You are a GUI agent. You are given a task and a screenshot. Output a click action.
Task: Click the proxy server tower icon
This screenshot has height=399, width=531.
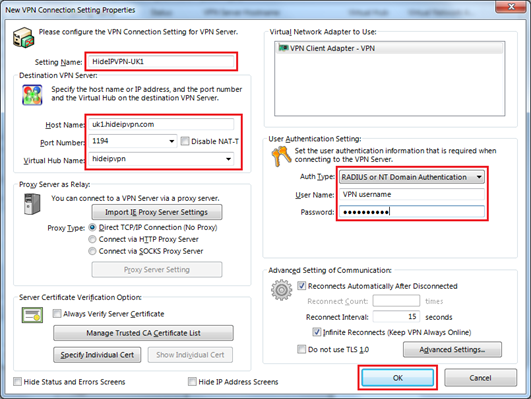tap(32, 204)
